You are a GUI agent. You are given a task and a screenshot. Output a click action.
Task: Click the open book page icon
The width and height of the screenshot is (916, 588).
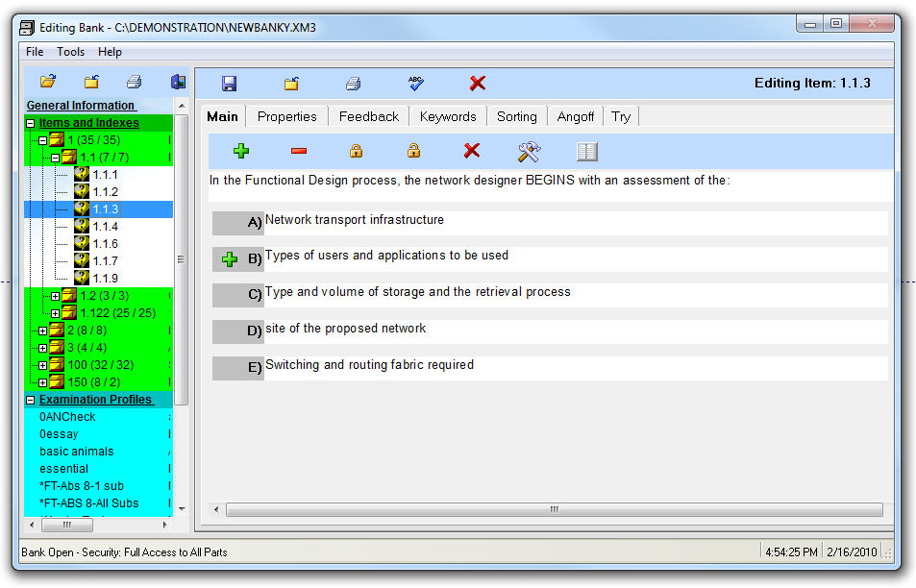pyautogui.click(x=586, y=152)
